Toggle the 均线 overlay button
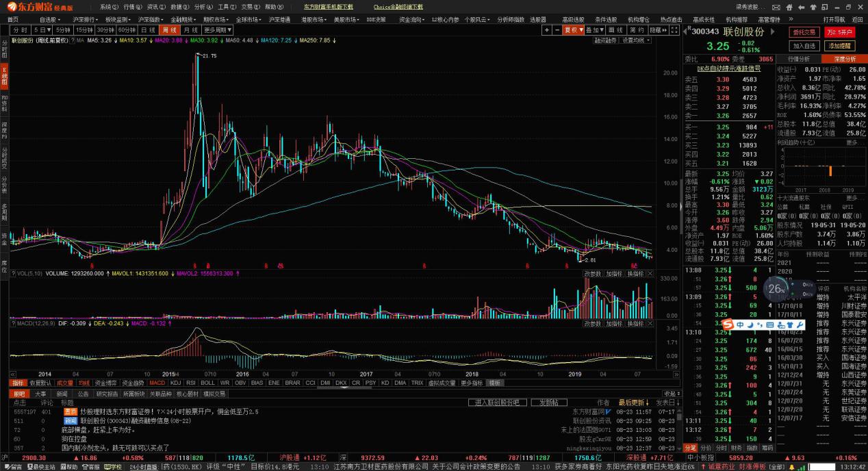This screenshot has height=471, width=868. point(84,383)
